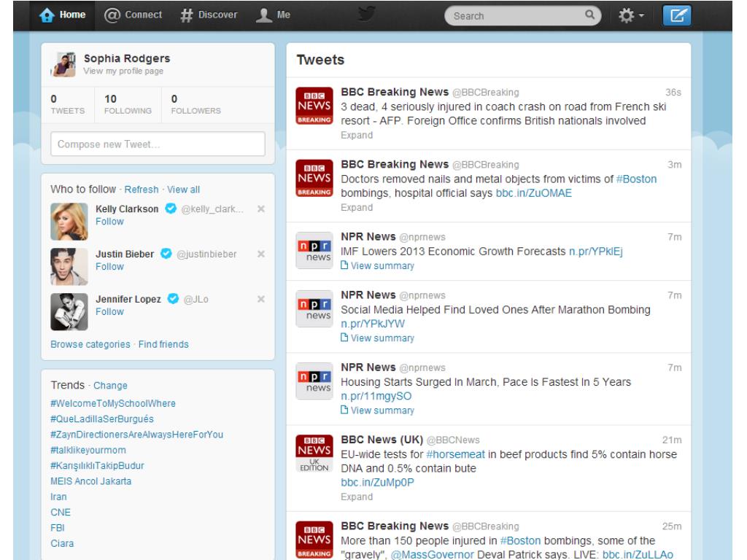Open bbc.in/ZuOMAE link
This screenshot has width=747, height=560.
tap(533, 193)
